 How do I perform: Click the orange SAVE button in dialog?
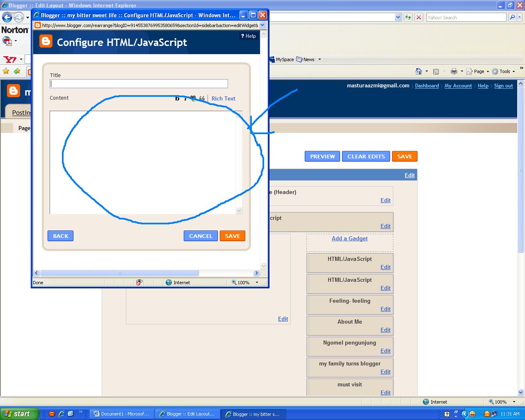point(233,236)
